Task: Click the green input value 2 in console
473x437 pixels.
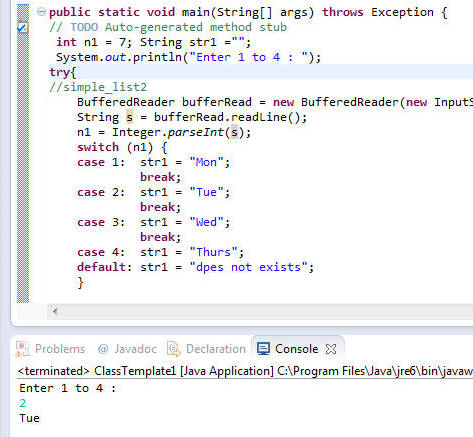Action: [x=23, y=403]
